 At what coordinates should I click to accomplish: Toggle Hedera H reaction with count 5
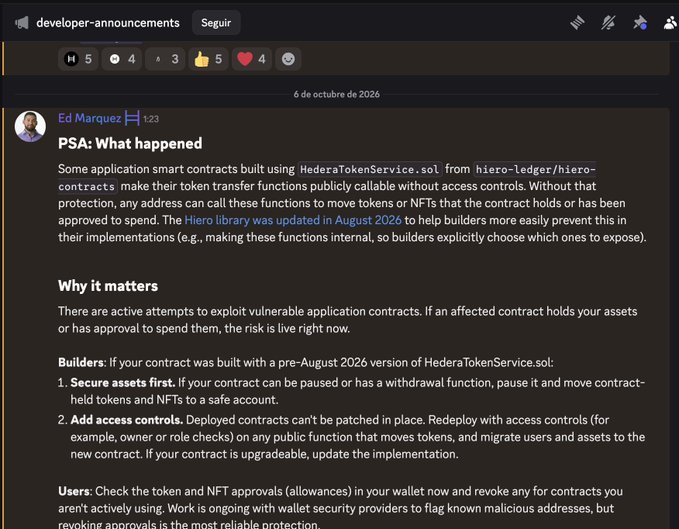point(78,59)
